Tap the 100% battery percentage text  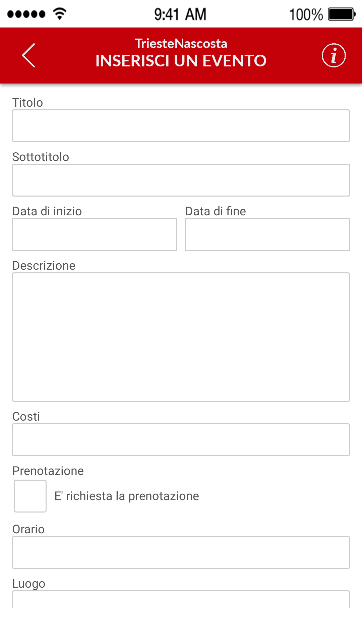click(306, 14)
